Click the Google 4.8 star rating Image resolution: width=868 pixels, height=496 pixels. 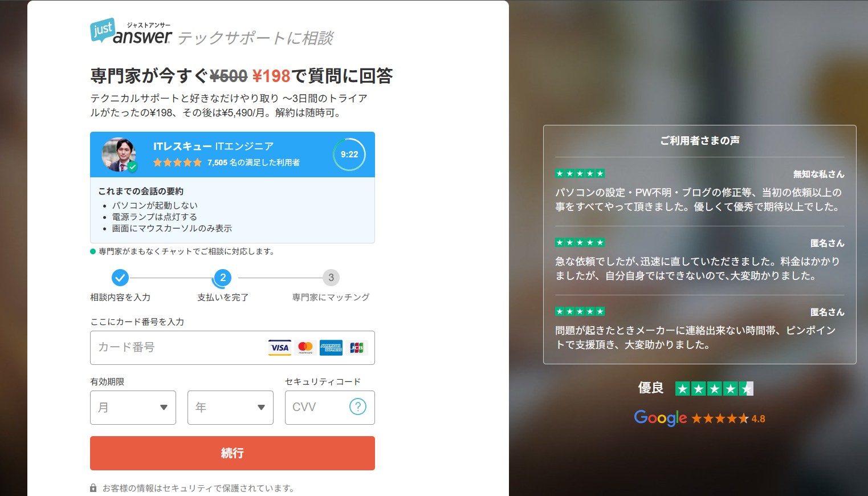pyautogui.click(x=699, y=418)
